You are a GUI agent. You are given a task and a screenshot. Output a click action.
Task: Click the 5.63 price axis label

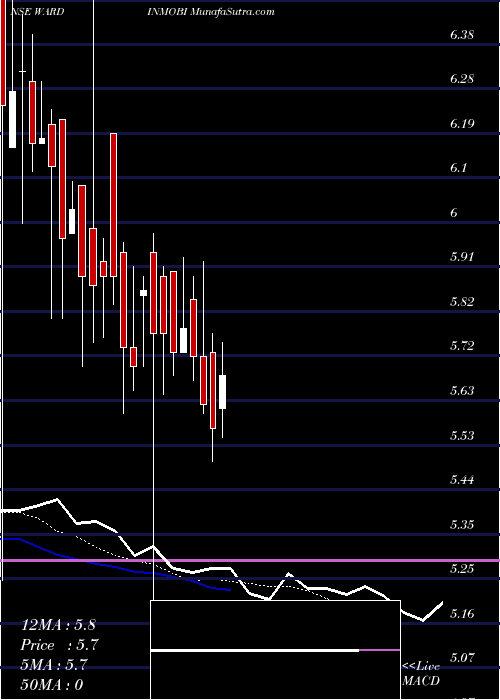[462, 391]
